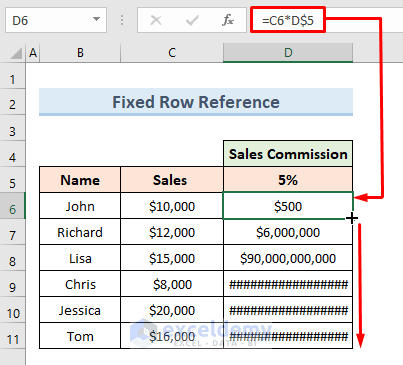Select the Richard name cell

click(x=80, y=232)
